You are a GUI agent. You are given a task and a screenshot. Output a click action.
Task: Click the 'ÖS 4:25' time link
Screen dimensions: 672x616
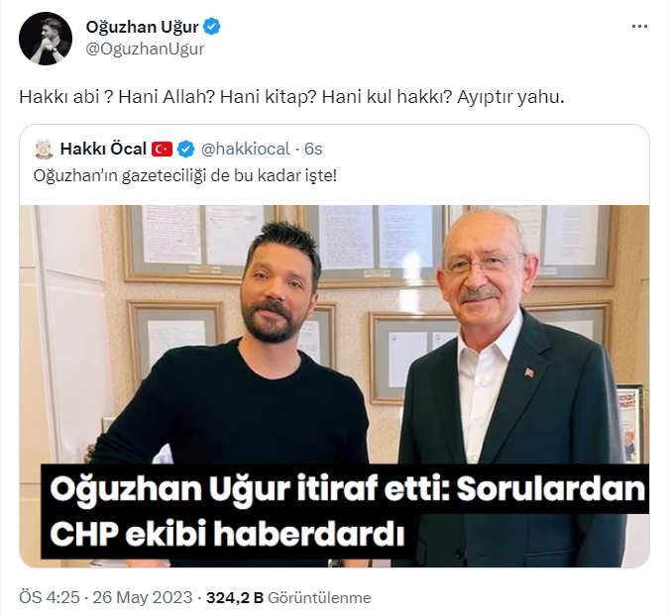[x=50, y=597]
